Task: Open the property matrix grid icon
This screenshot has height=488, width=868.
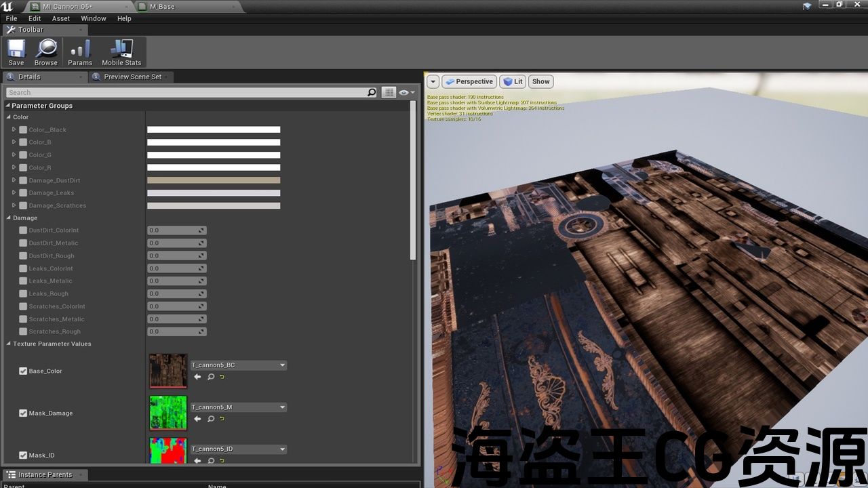Action: coord(389,92)
